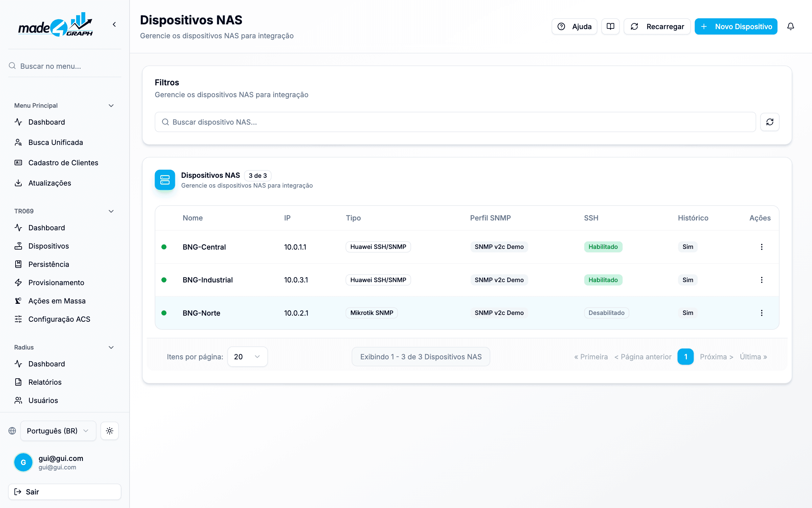Image resolution: width=812 pixels, height=508 pixels.
Task: Click the BNG-Norte name
Action: (x=201, y=313)
